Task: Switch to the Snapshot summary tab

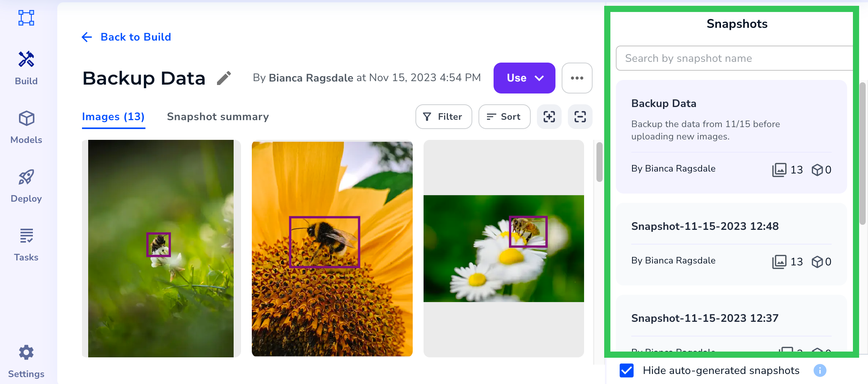Action: point(218,117)
